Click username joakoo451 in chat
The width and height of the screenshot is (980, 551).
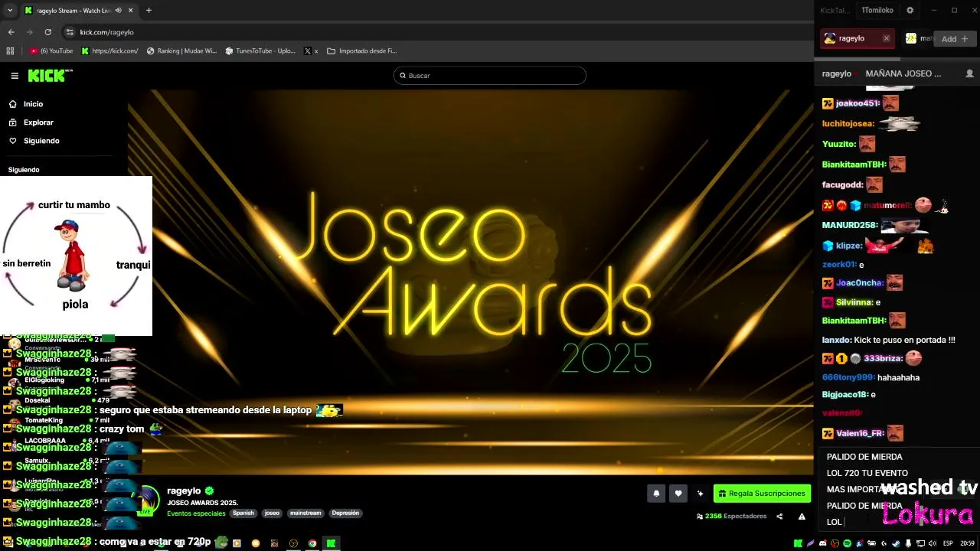(x=857, y=103)
